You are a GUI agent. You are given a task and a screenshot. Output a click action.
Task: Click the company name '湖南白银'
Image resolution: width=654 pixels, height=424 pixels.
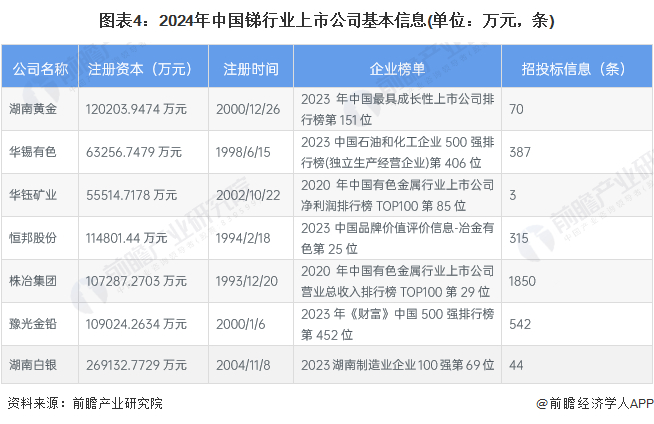(33, 365)
